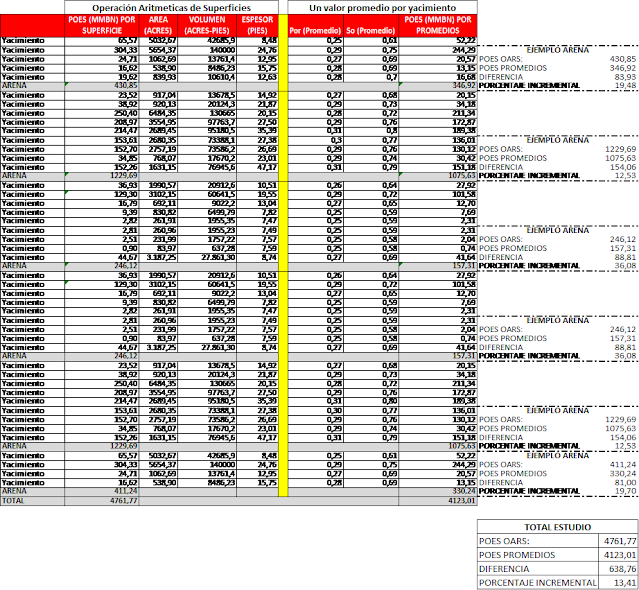Image resolution: width=639 pixels, height=590 pixels.
Task: Click the 'AREA (ACRES)' column header
Action: click(x=158, y=25)
